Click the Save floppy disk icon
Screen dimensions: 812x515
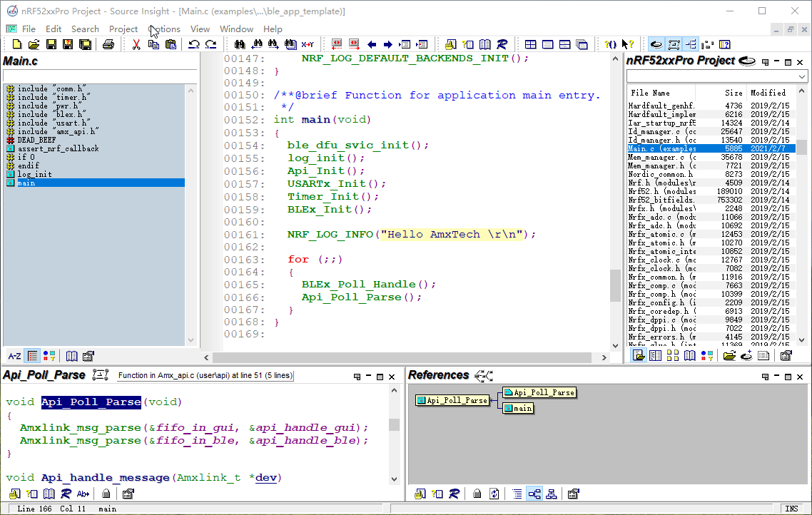pos(51,44)
